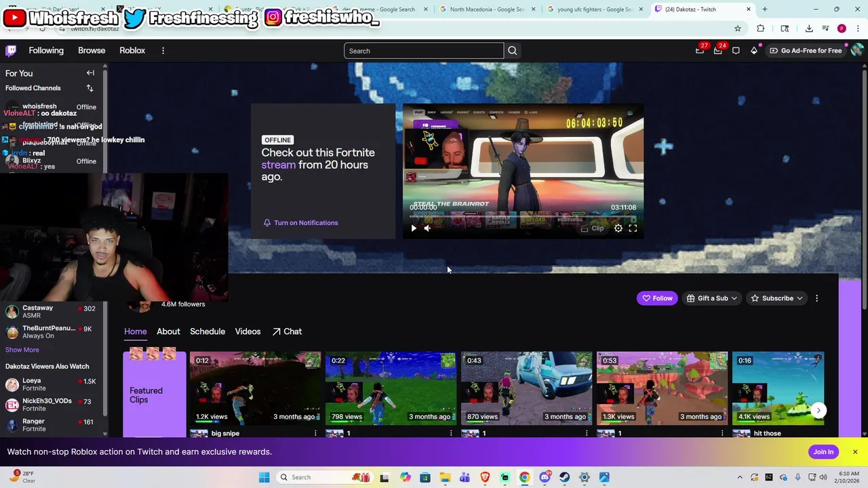
Task: Open Following in top navigation
Action: pos(46,51)
